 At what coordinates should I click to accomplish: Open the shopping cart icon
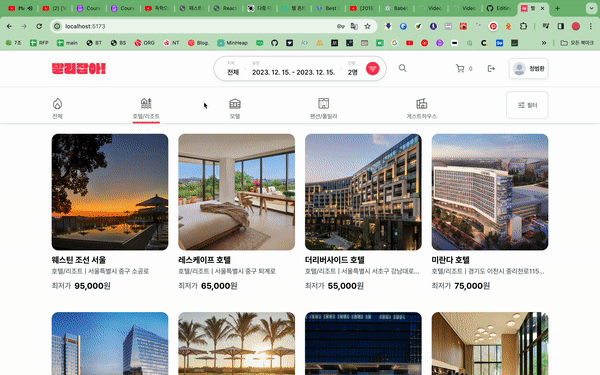coord(460,68)
